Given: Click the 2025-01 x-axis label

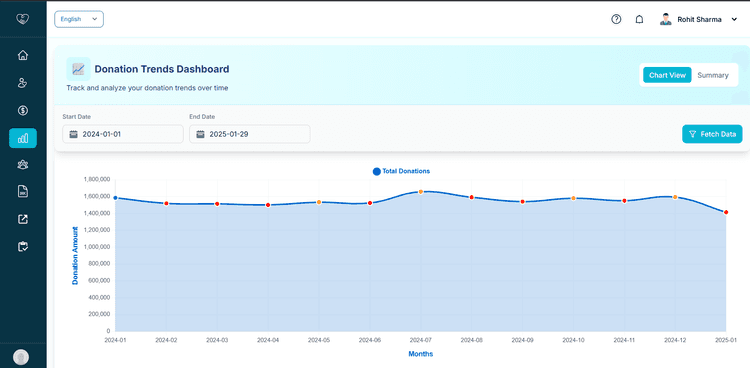Looking at the screenshot, I should pos(726,340).
